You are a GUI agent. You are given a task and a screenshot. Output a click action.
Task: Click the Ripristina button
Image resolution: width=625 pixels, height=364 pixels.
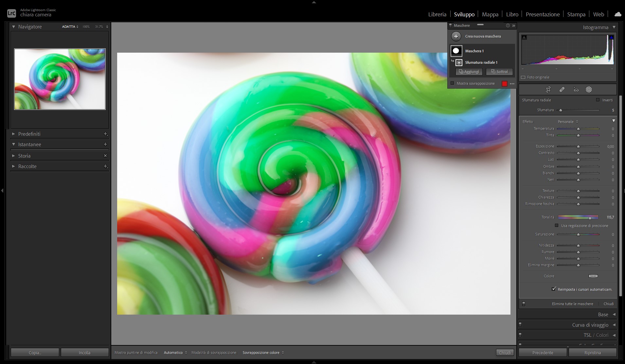pos(593,353)
